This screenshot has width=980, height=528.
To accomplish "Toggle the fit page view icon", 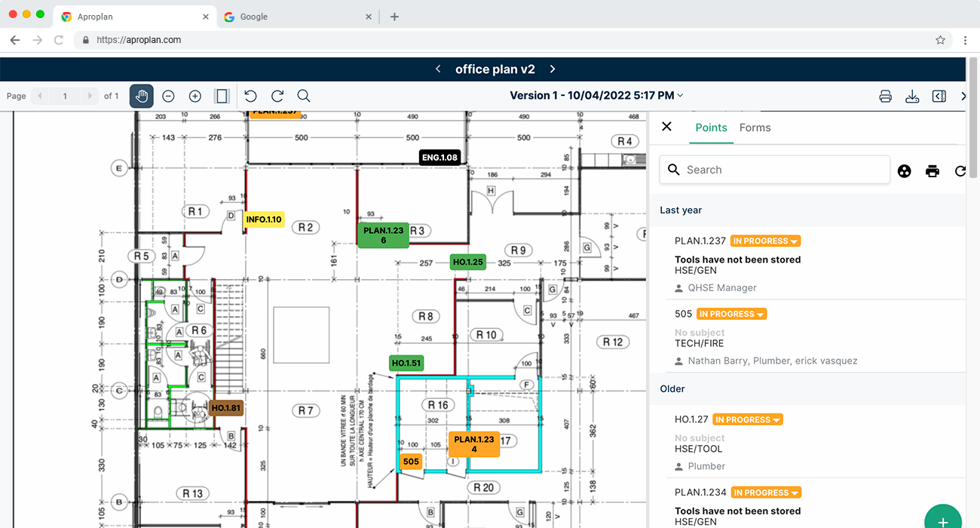I will [x=222, y=96].
